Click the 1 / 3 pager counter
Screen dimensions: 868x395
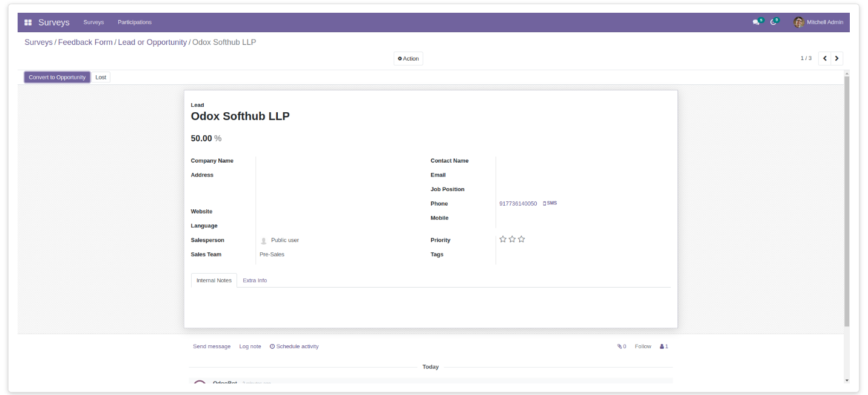pos(806,58)
